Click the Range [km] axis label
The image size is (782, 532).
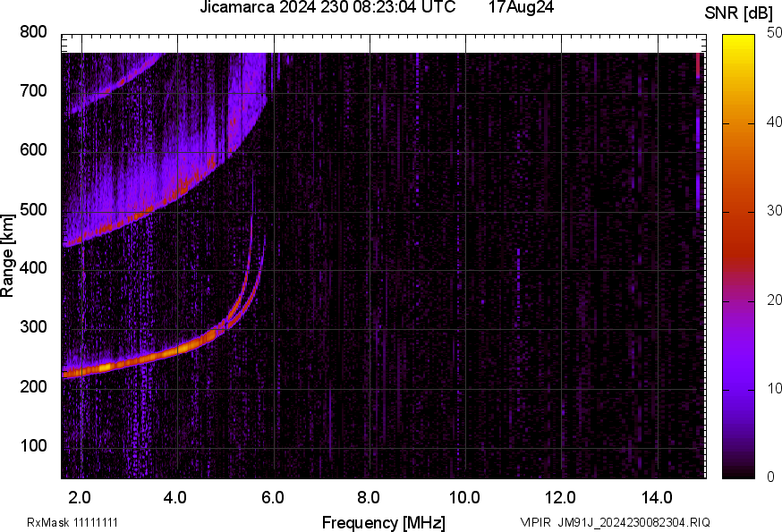8,254
